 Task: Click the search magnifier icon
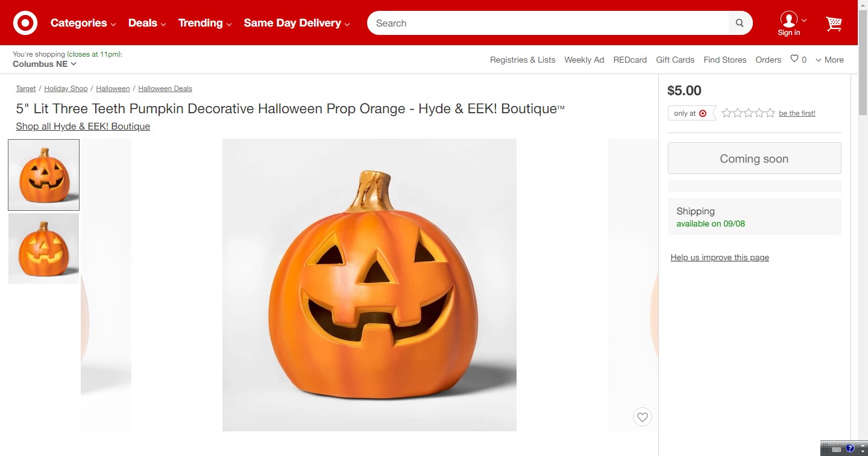point(740,23)
